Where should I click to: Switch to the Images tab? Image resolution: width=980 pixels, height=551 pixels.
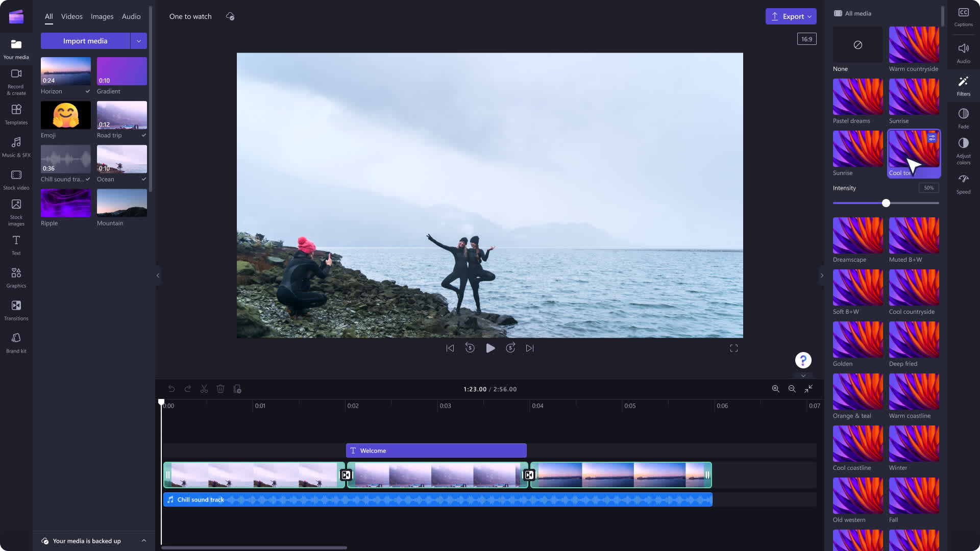(x=102, y=16)
